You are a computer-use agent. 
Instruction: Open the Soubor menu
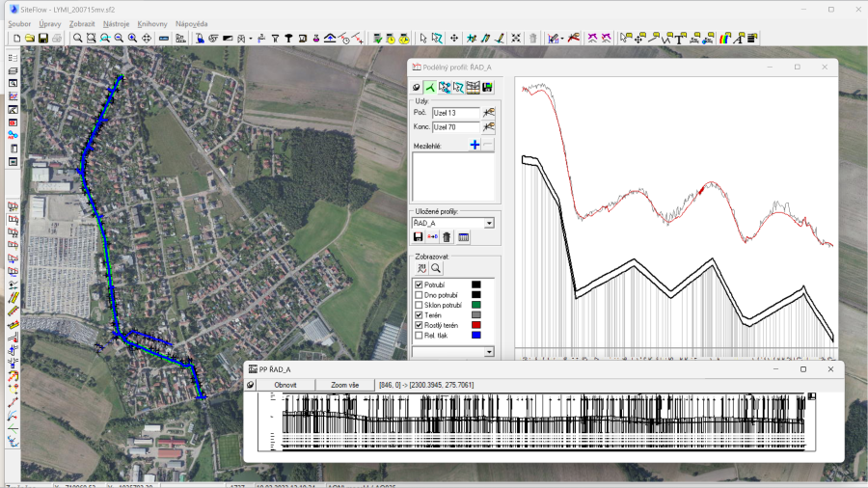point(19,24)
